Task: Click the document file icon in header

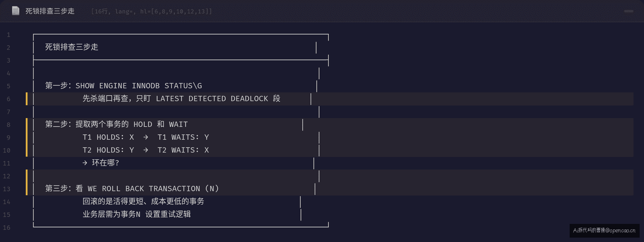Action: pos(16,11)
